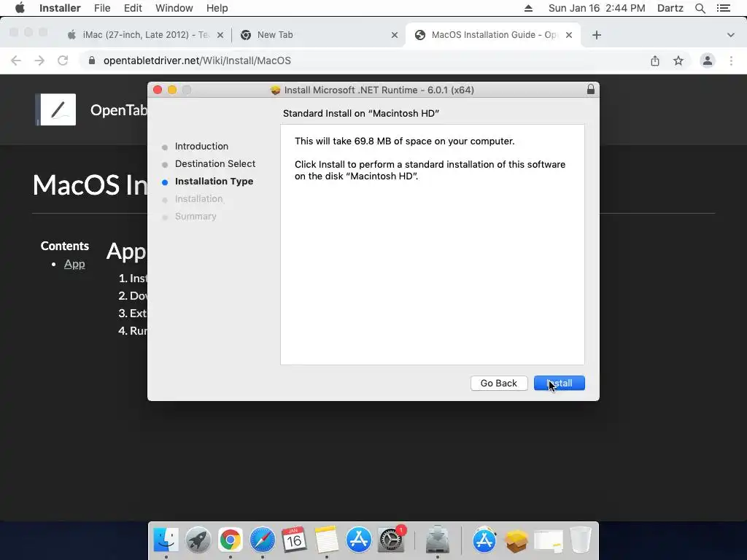
Task: Open Spotlight search magnifier icon
Action: click(700, 8)
